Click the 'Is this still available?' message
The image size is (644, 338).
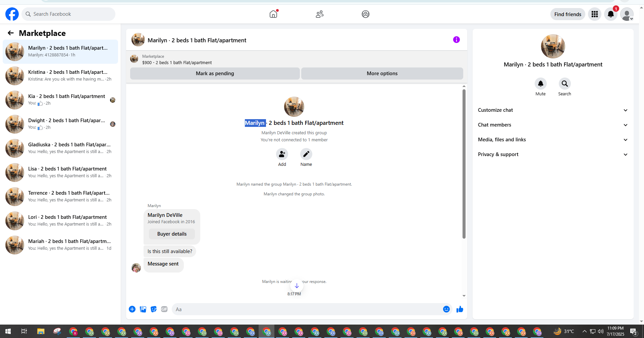tap(170, 251)
